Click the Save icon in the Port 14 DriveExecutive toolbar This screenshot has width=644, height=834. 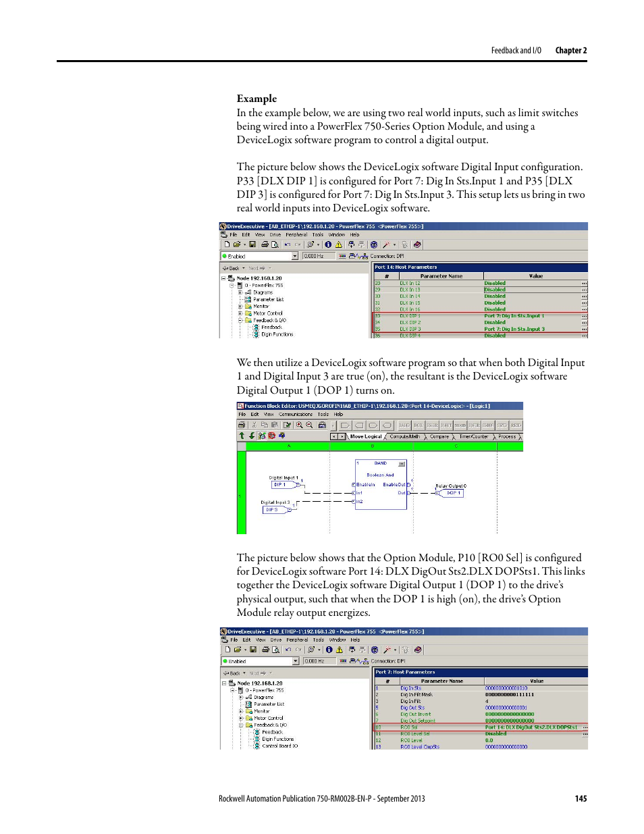[252, 244]
